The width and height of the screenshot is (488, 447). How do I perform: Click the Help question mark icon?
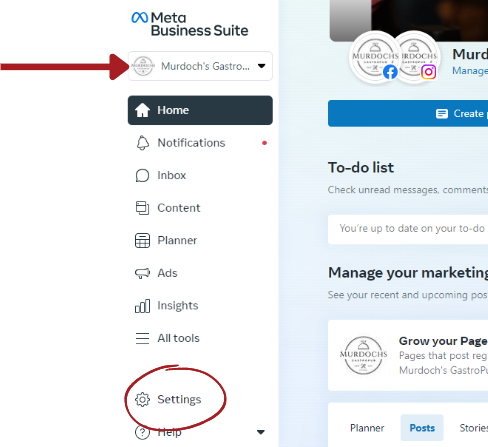coord(142,432)
